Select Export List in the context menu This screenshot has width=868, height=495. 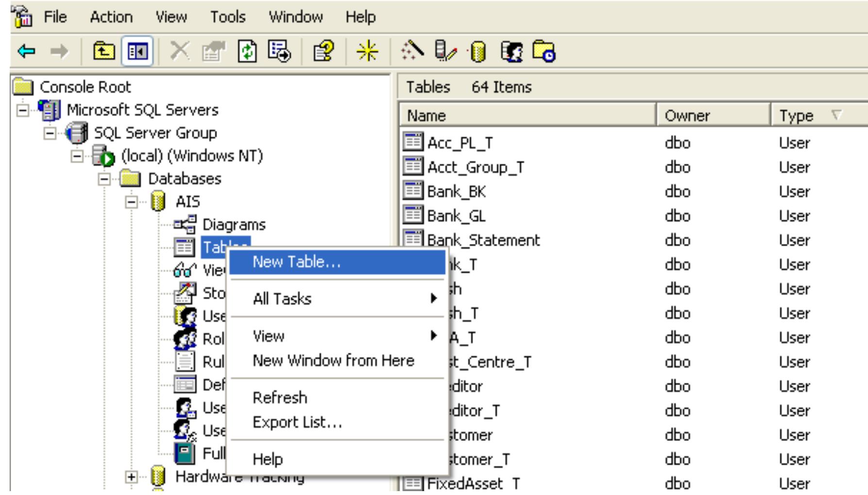pos(337,422)
